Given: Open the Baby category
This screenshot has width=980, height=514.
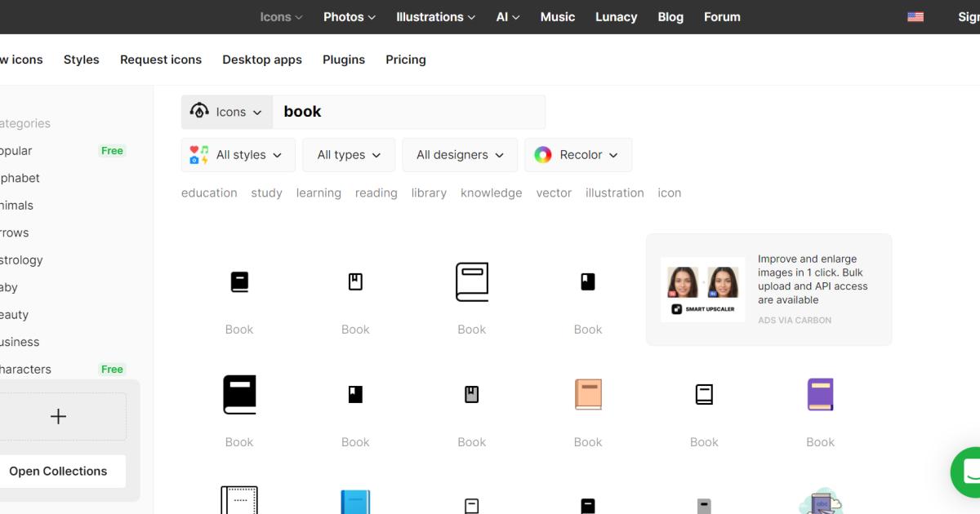Looking at the screenshot, I should pos(9,287).
